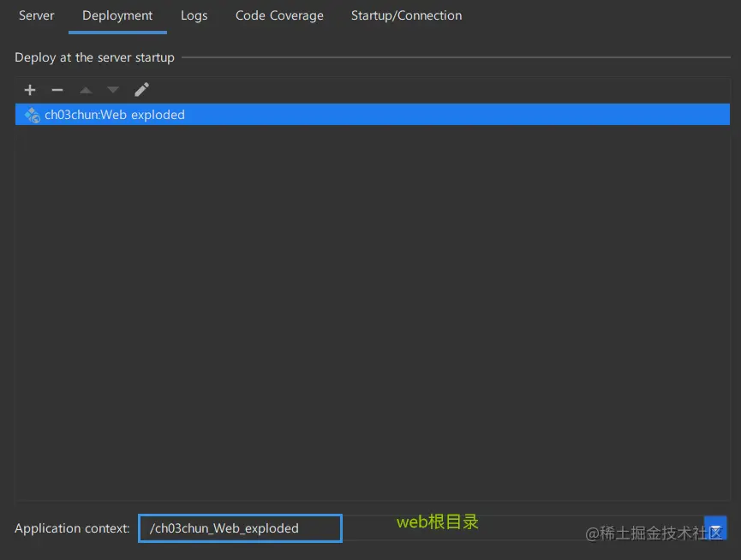Open the Application context dropdown arrow
Viewport: 741px width, 560px height.
click(x=715, y=528)
